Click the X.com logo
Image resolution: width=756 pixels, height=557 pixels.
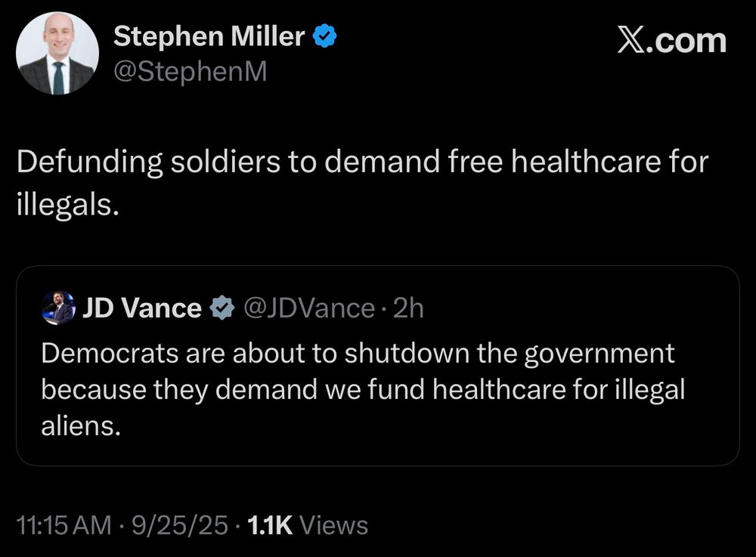[x=671, y=39]
